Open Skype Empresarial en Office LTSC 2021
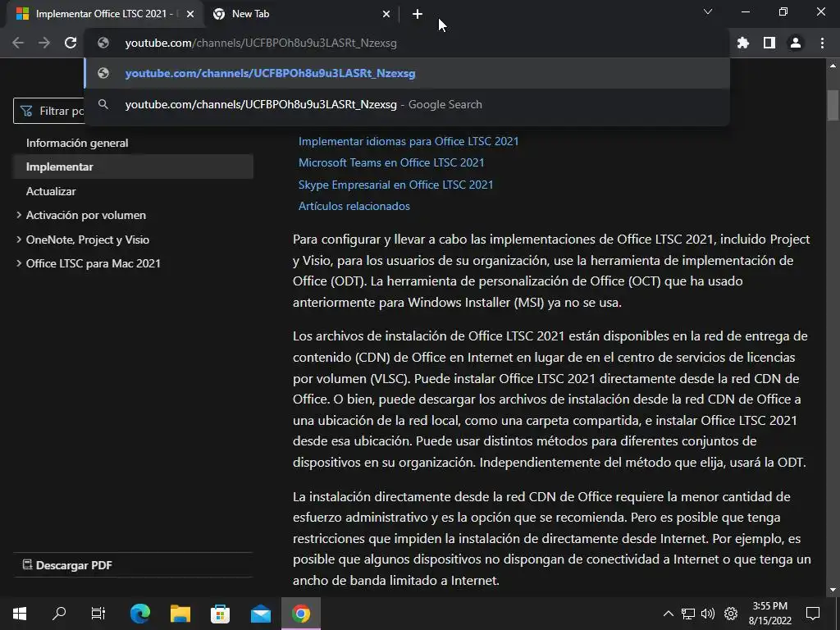The height and width of the screenshot is (630, 840). 395,185
